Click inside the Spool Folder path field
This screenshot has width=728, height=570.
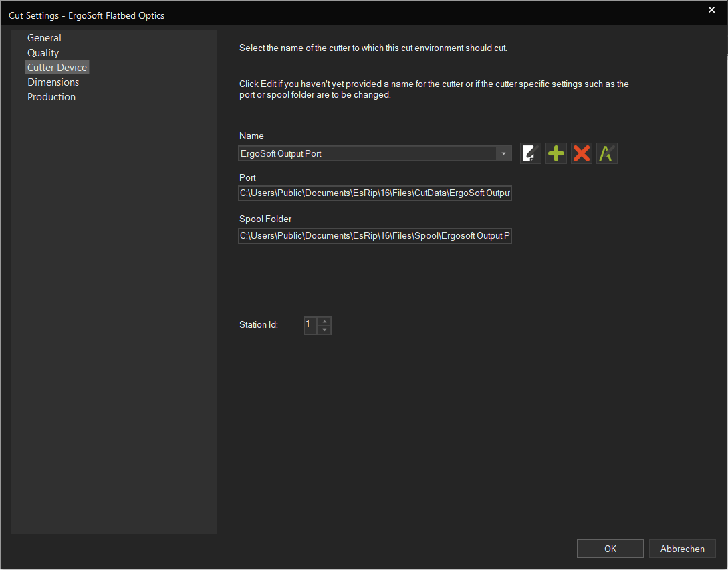click(374, 236)
